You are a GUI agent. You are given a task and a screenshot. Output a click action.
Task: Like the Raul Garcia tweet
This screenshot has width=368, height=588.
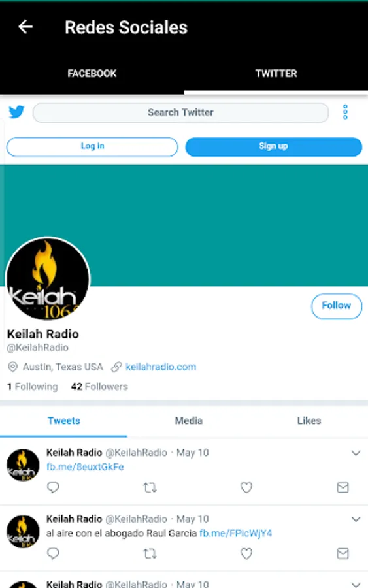246,553
